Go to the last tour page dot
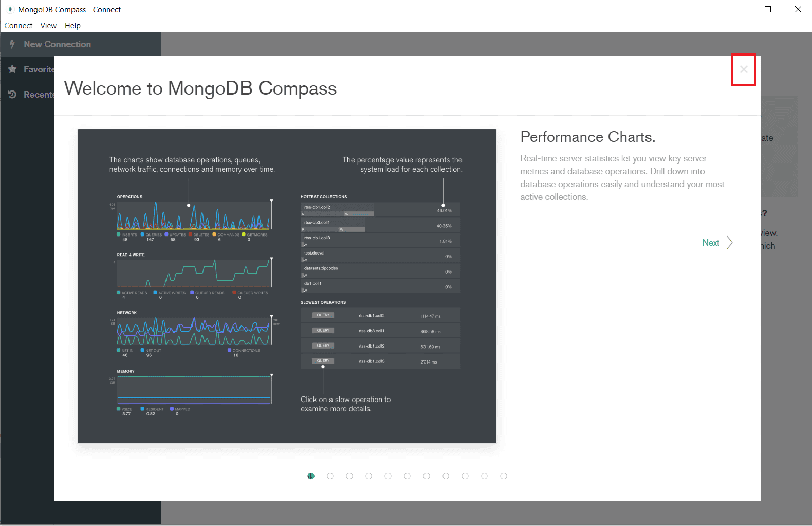812x526 pixels. pos(504,476)
